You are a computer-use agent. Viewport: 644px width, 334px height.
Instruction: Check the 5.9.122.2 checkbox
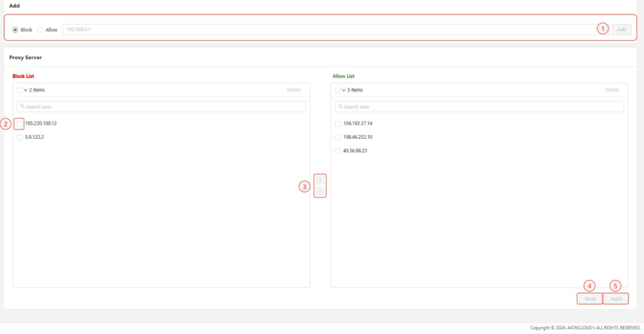(x=20, y=137)
